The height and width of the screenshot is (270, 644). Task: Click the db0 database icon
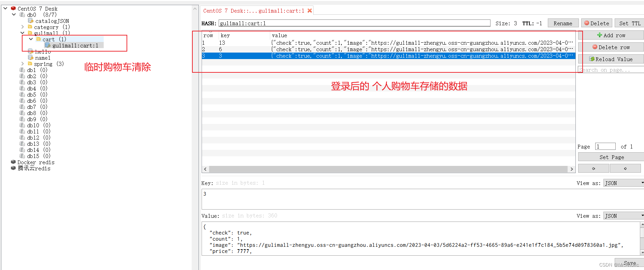(x=22, y=15)
